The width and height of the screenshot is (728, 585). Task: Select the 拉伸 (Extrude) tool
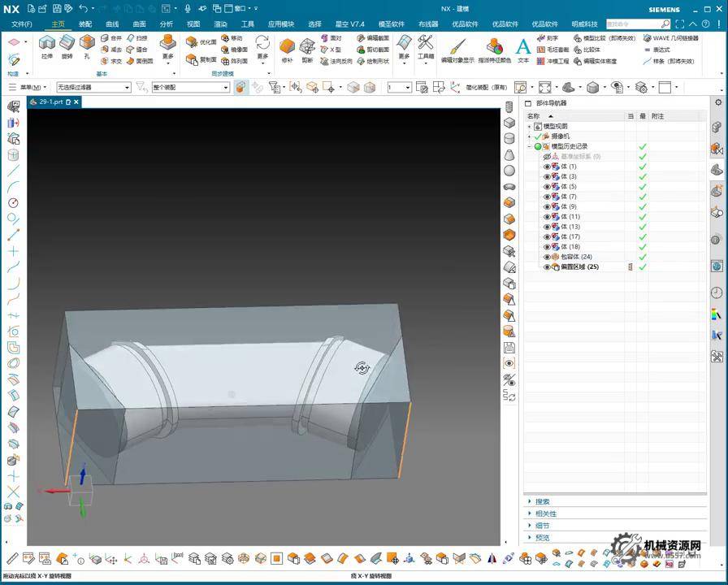47,45
